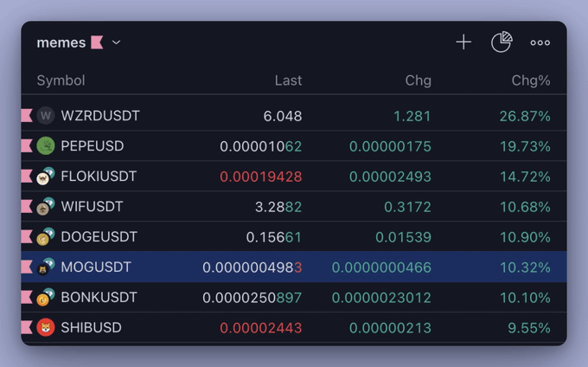The height and width of the screenshot is (367, 588).
Task: Click the WZRDUSDT W logo icon
Action: coord(46,116)
